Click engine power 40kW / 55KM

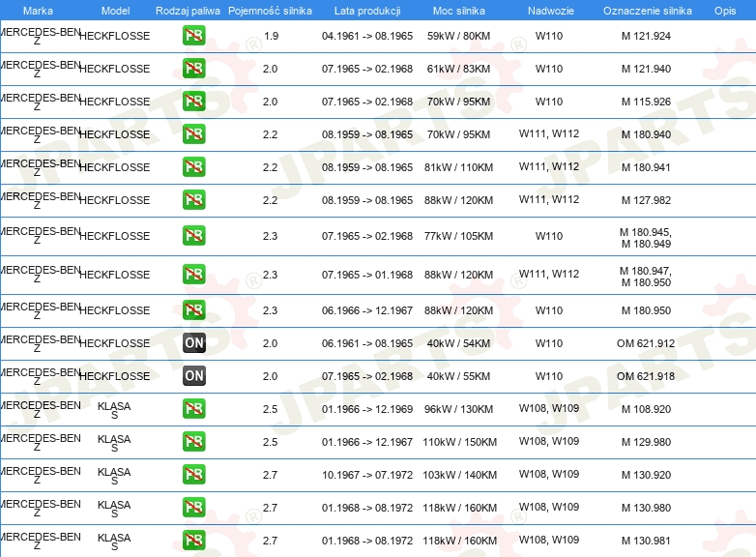(x=458, y=375)
